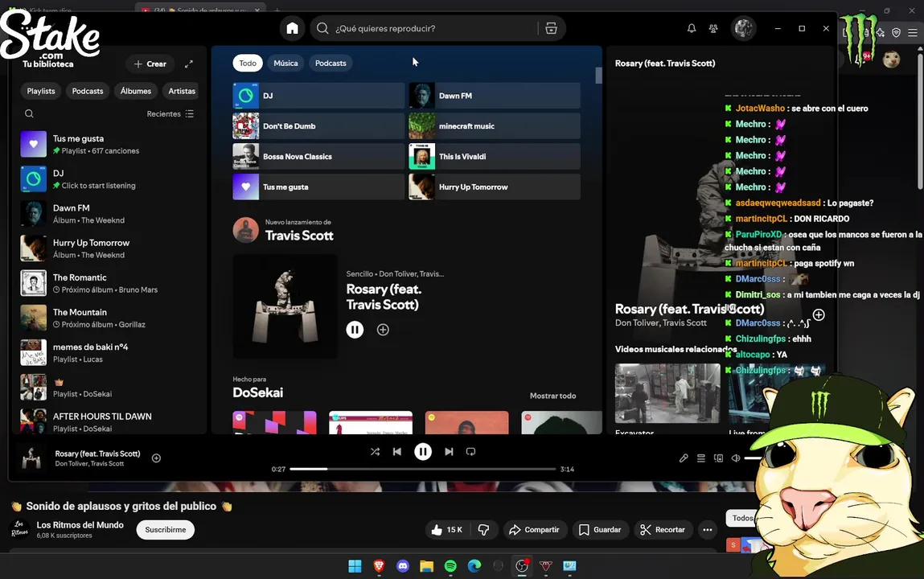This screenshot has width=924, height=579.
Task: Open connect to a device
Action: click(718, 458)
